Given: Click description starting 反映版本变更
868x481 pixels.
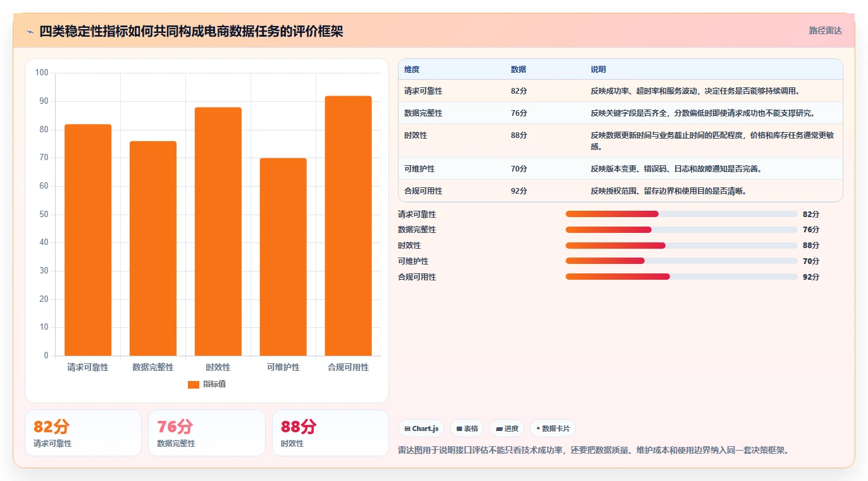Looking at the screenshot, I should (676, 169).
